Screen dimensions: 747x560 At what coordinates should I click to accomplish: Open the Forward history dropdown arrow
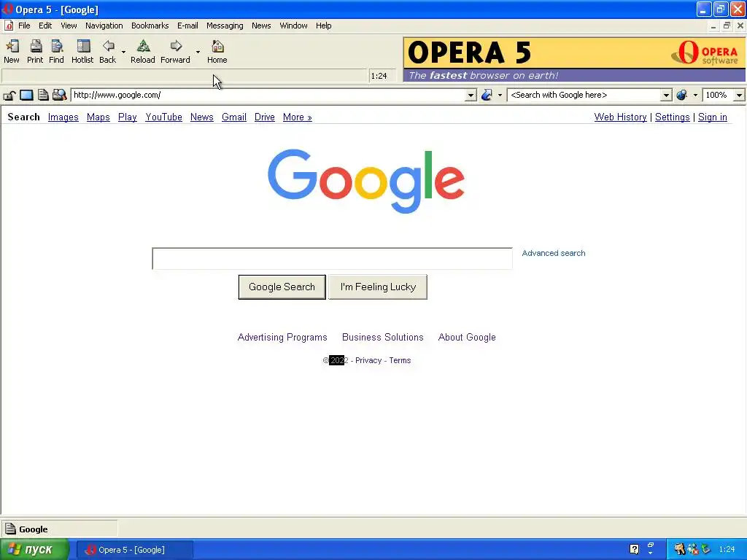(198, 52)
